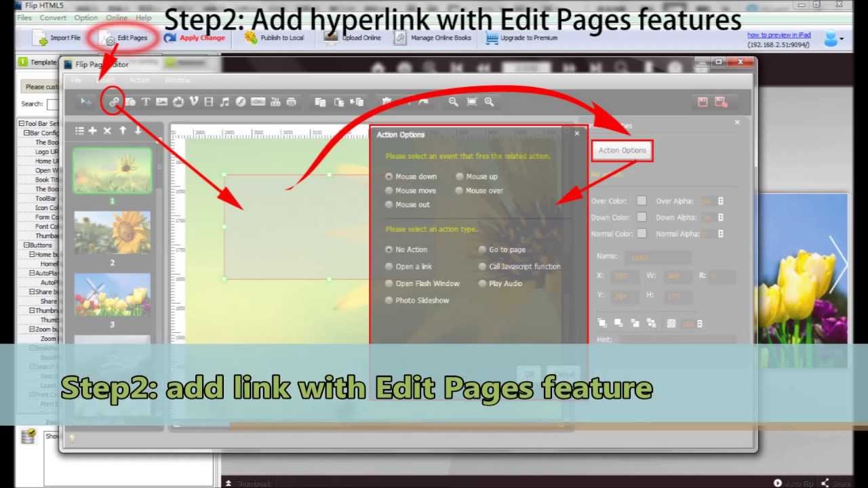Select the Mouse up event radio

[x=460, y=176]
